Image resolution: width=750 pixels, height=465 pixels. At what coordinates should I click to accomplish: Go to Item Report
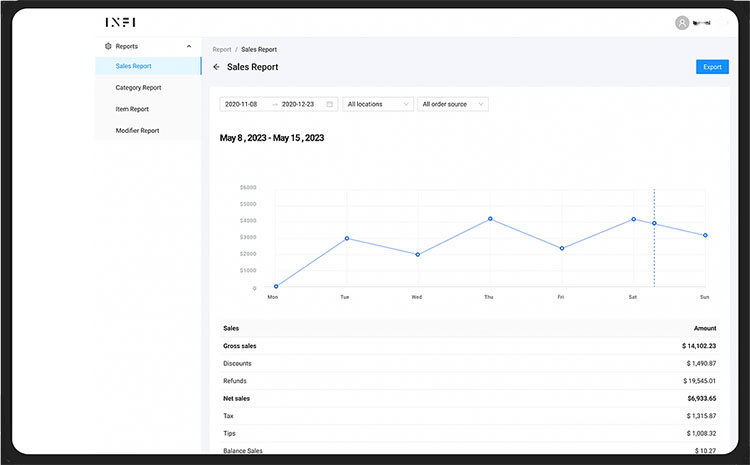132,109
